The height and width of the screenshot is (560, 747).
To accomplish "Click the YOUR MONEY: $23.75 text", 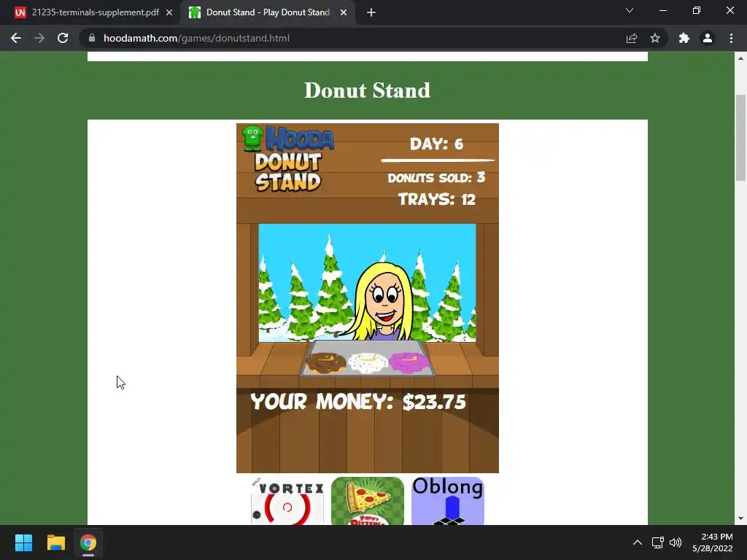I will point(357,402).
